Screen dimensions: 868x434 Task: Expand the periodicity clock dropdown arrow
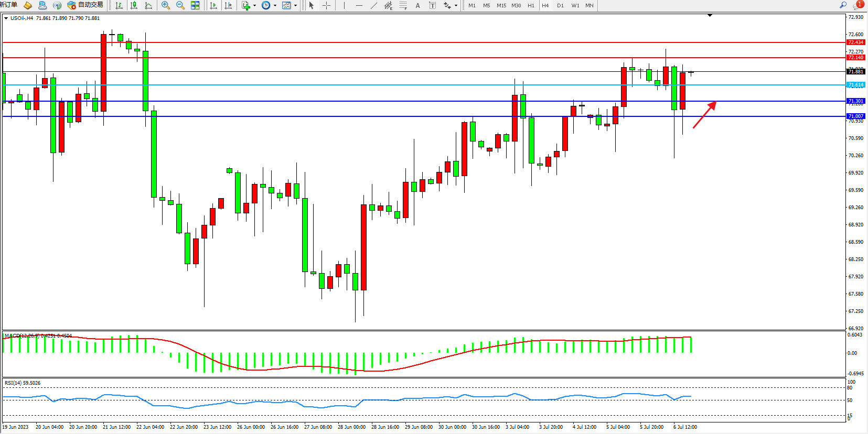(275, 6)
